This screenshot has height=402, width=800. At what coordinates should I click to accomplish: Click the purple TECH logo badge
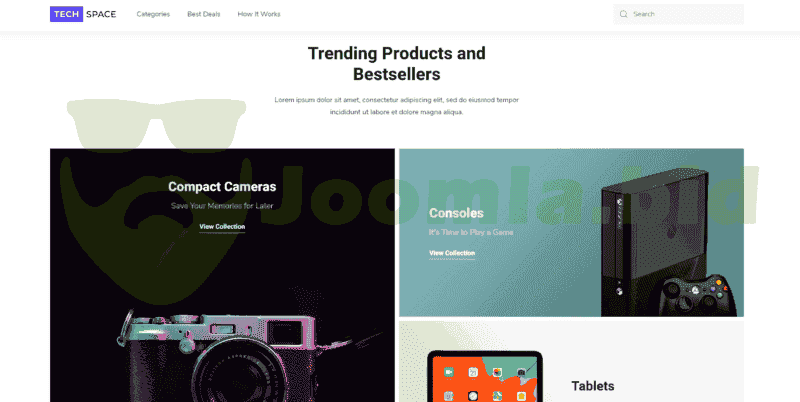coord(66,14)
